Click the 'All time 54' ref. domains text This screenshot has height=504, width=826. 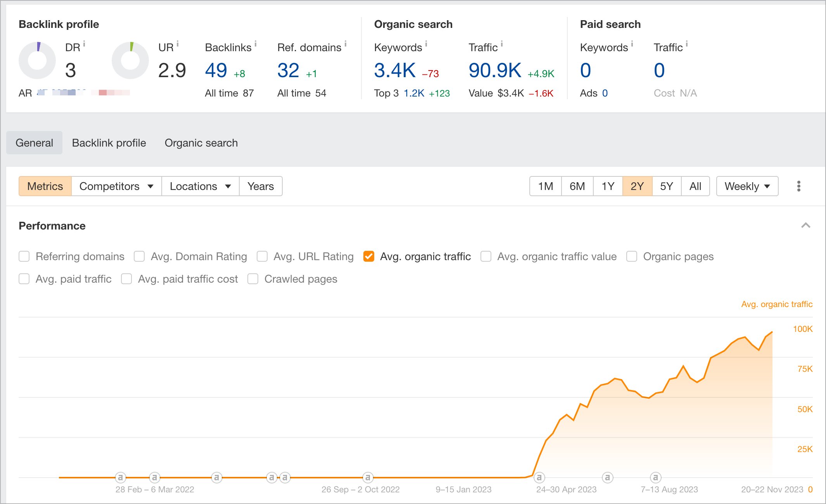[301, 93]
